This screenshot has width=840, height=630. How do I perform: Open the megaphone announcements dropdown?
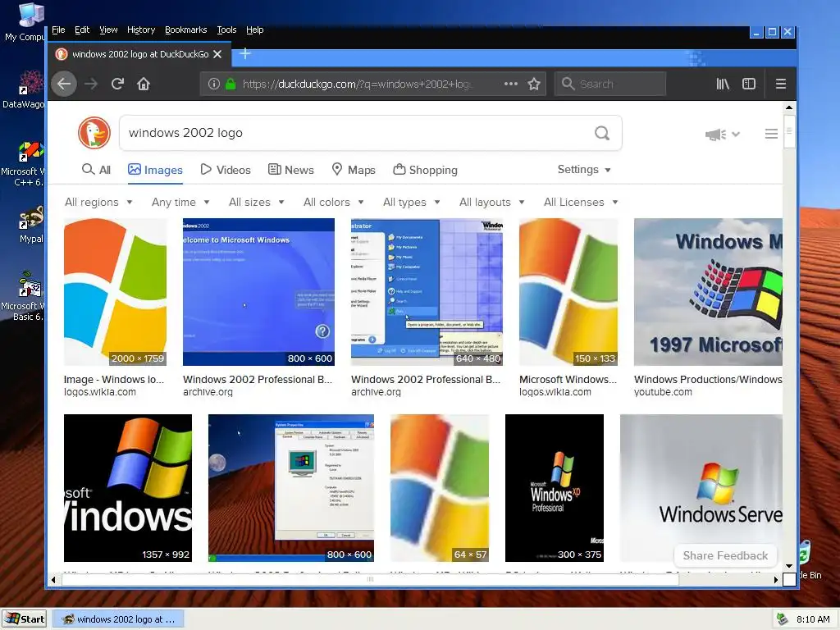tap(722, 134)
